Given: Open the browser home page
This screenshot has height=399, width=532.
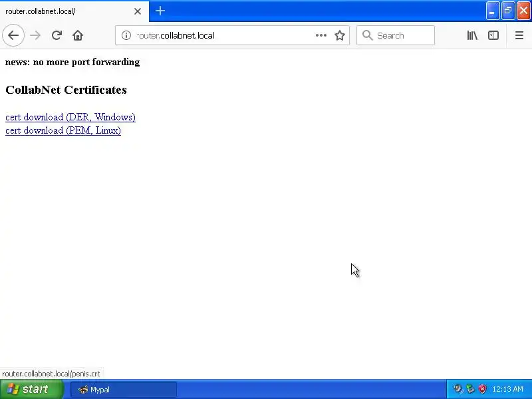Looking at the screenshot, I should (x=78, y=35).
